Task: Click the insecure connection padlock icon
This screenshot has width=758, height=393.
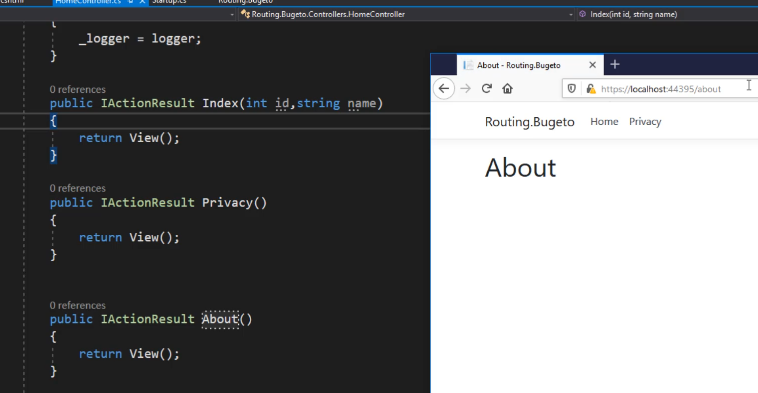Action: (x=591, y=89)
